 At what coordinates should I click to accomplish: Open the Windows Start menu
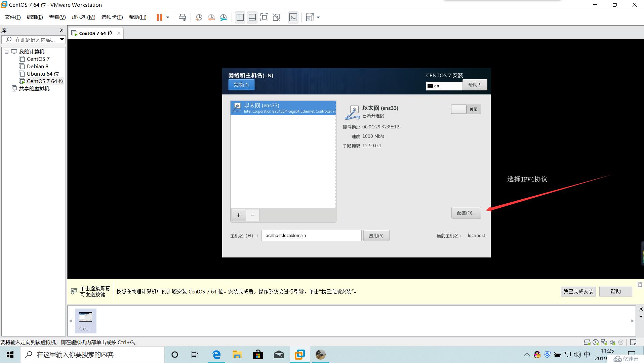(10, 355)
